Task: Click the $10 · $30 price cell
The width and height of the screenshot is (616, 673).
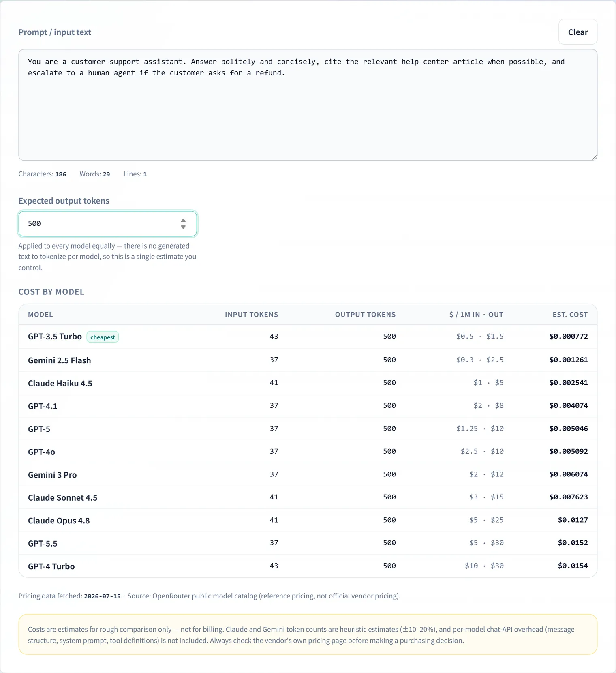Action: coord(484,566)
